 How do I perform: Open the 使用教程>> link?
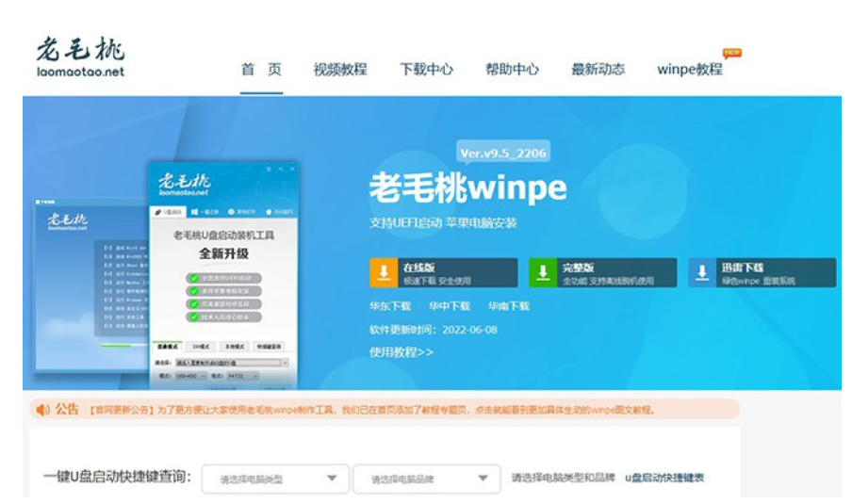click(401, 351)
